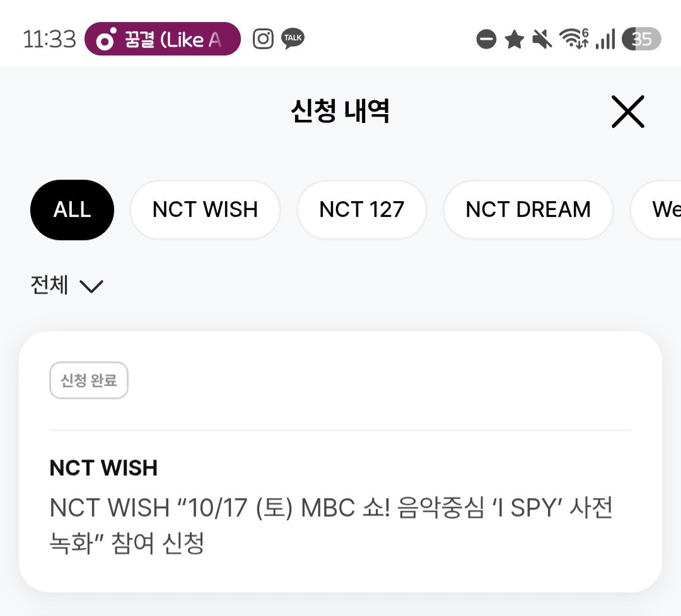The width and height of the screenshot is (681, 616).
Task: Tap the do-not-disturb status icon
Action: 486,39
